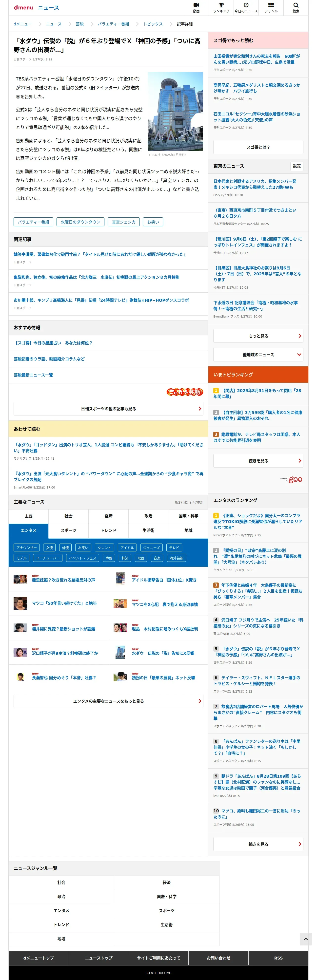Expand 他地域のニュース dropdown
Screen dimensions: 317x980
[x=258, y=355]
